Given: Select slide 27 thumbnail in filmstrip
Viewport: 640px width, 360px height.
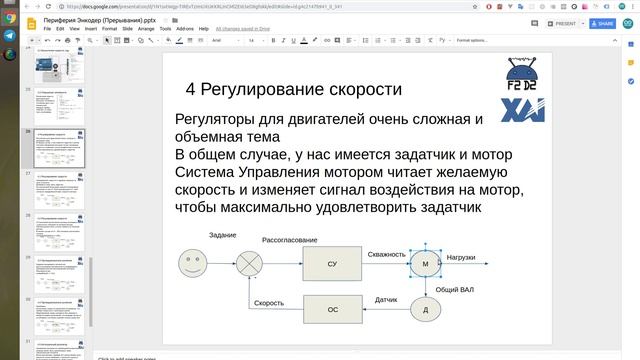Looking at the screenshot, I should (x=59, y=190).
